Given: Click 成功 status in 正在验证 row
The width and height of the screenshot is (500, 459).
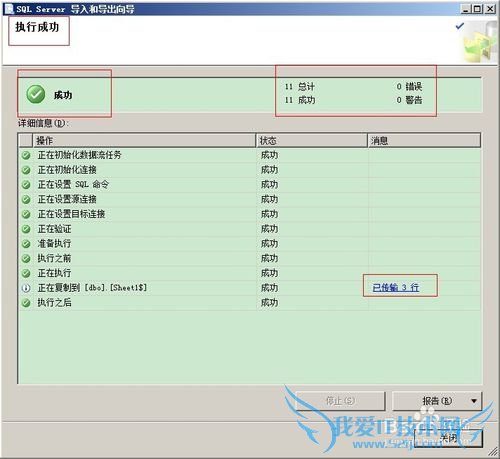Looking at the screenshot, I should (269, 229).
